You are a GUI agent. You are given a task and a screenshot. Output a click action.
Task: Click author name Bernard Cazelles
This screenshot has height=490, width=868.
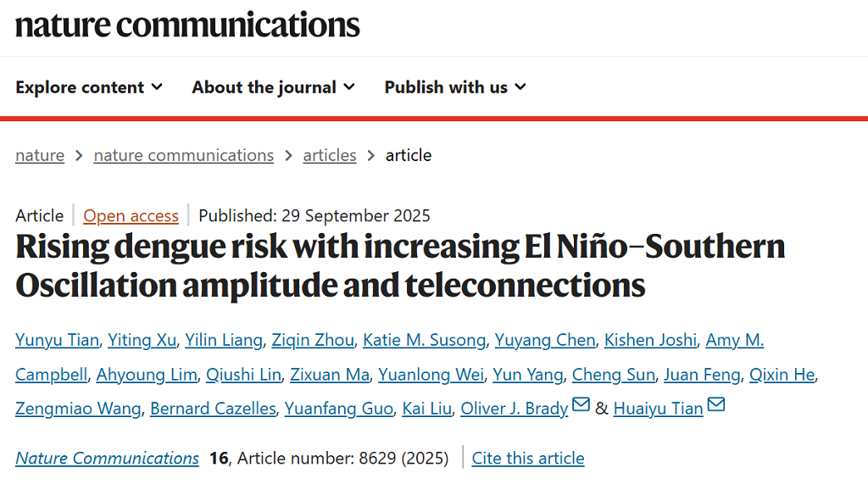(x=214, y=409)
